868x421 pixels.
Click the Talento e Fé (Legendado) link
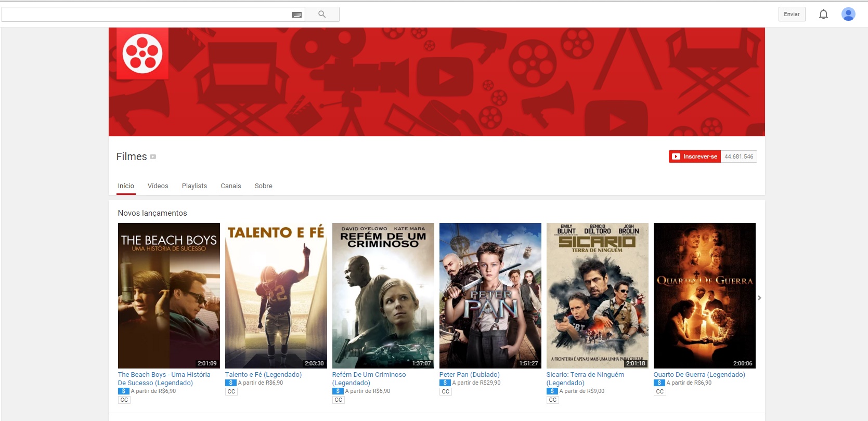pyautogui.click(x=263, y=374)
